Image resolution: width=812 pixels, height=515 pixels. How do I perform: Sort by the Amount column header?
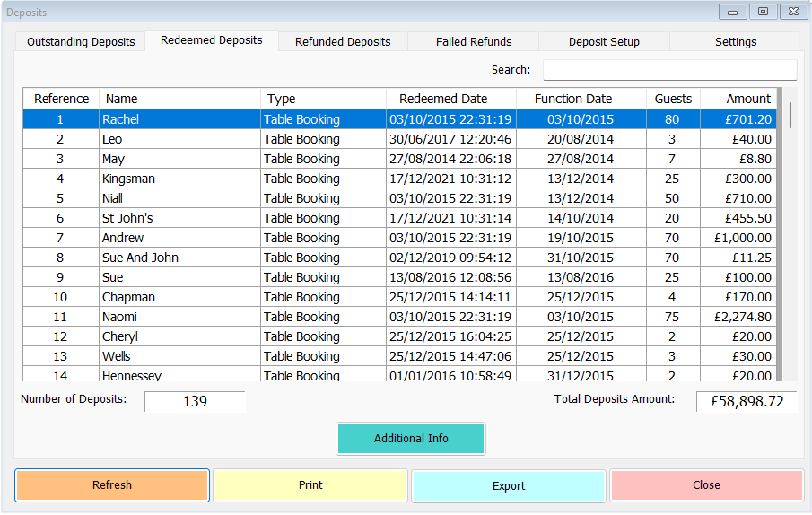738,99
